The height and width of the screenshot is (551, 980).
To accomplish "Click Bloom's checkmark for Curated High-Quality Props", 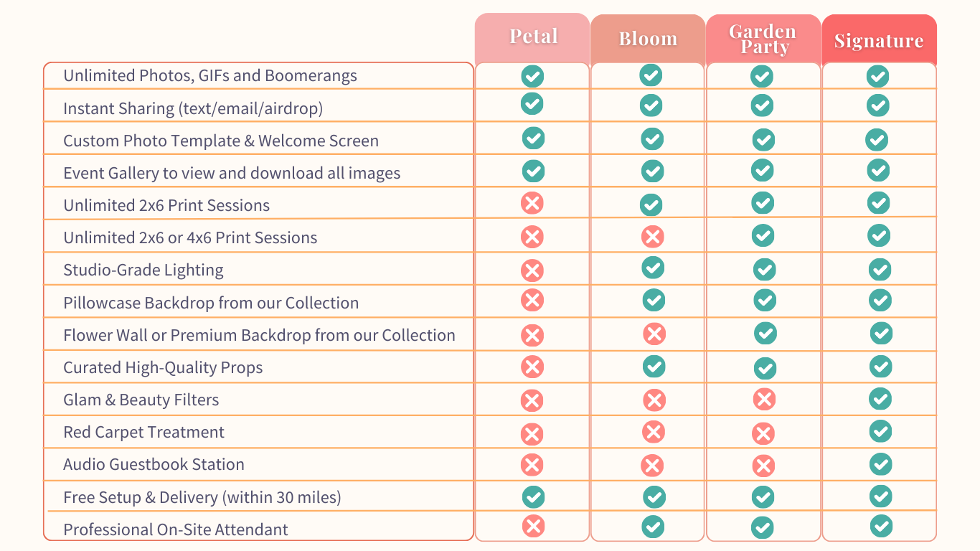I will (x=654, y=366).
